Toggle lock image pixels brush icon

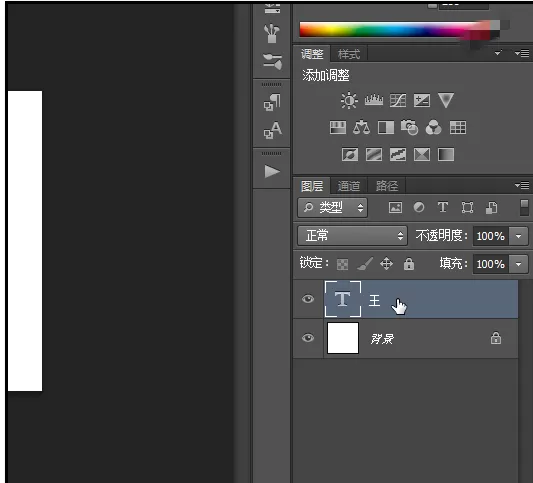(x=365, y=264)
